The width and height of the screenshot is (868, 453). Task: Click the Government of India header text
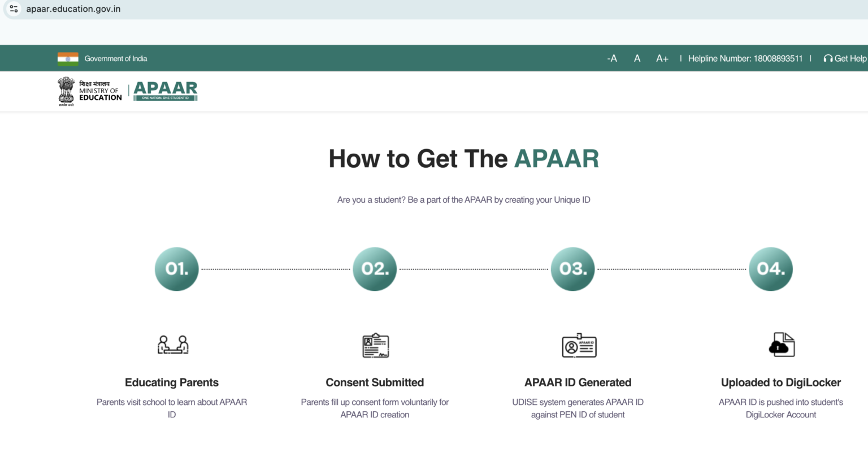(116, 58)
